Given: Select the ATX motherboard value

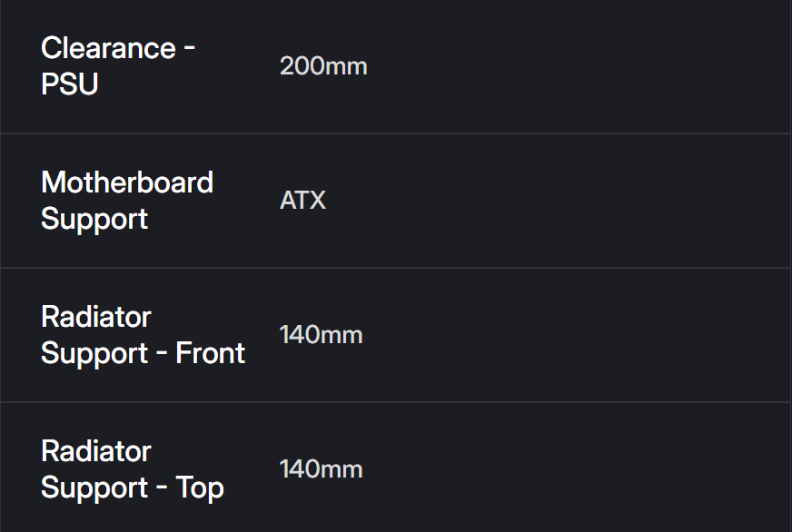Looking at the screenshot, I should coord(302,201).
